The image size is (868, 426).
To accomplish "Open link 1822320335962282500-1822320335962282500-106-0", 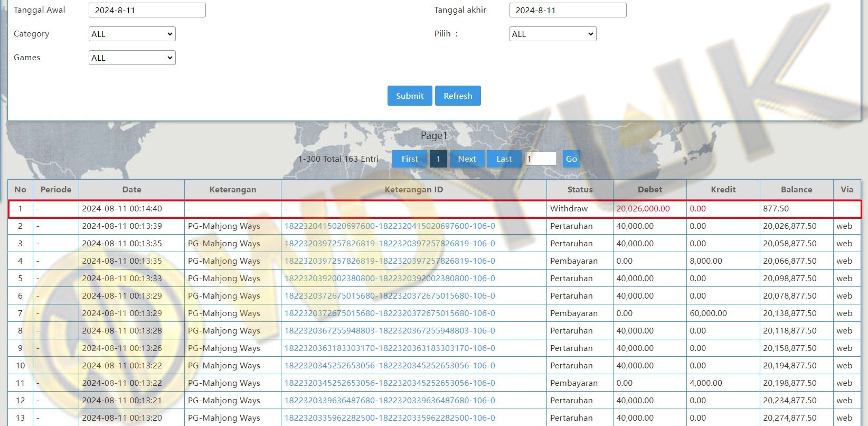I will (x=390, y=418).
